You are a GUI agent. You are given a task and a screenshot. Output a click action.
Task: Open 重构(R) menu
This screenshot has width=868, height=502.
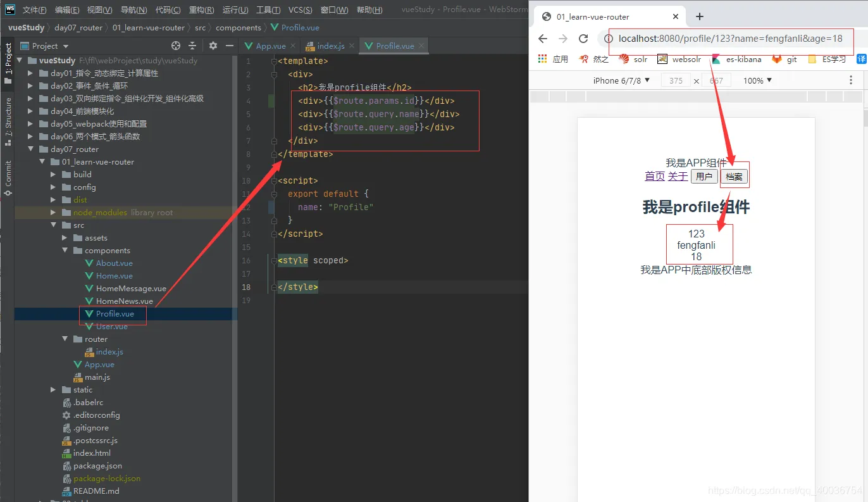(x=202, y=10)
